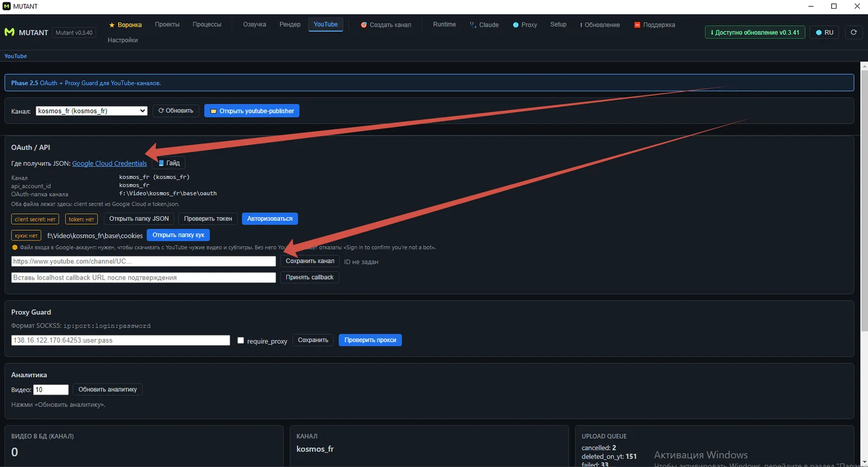Open the Runtime tab
The image size is (868, 467).
click(444, 24)
